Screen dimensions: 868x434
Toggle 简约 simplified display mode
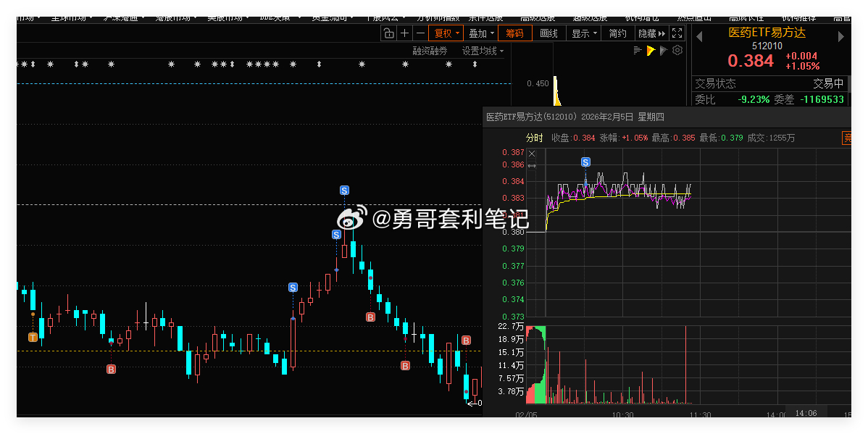coord(617,33)
